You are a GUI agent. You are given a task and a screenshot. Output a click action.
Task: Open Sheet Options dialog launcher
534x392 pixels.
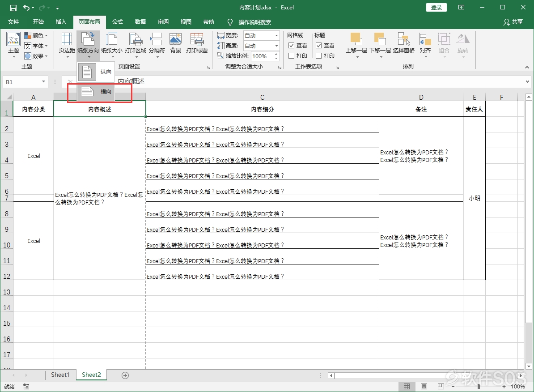pyautogui.click(x=338, y=67)
